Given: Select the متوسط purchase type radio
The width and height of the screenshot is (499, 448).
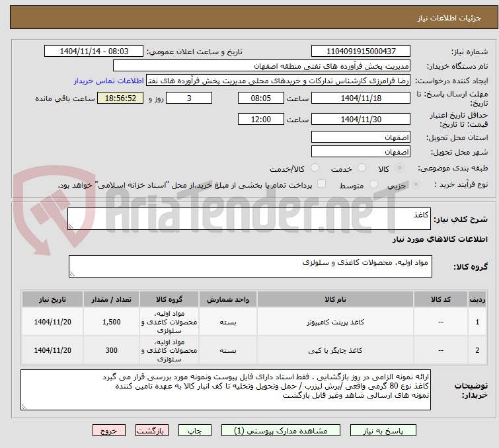Looking at the screenshot, I should point(373,184).
